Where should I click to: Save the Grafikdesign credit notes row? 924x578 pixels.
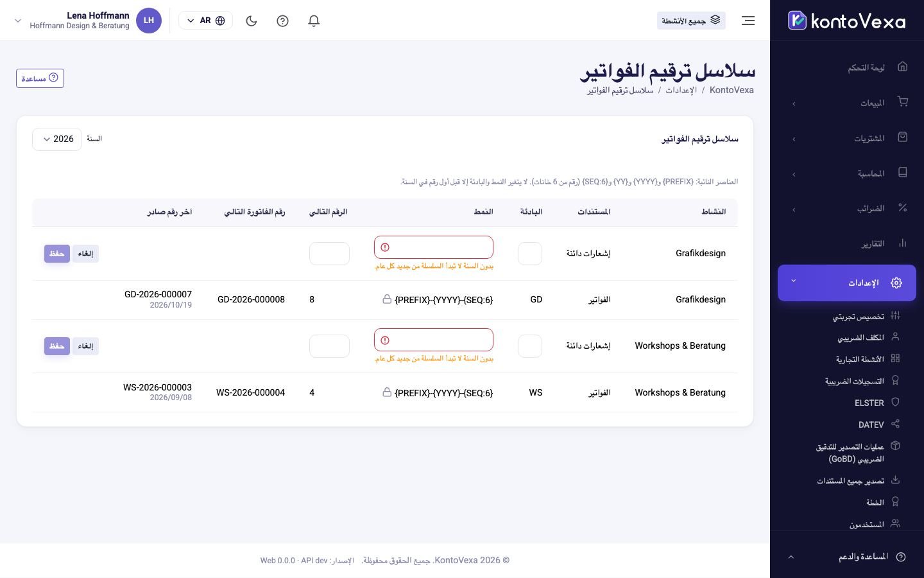[57, 254]
